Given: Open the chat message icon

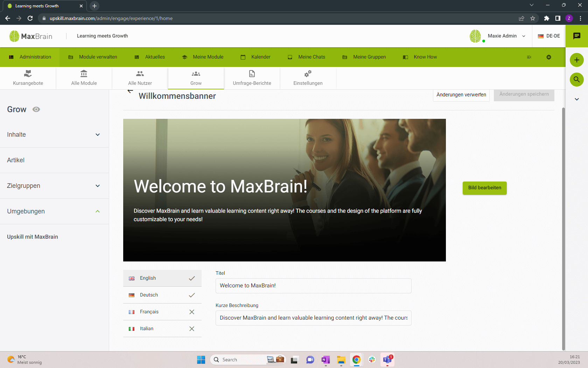Looking at the screenshot, I should click(x=577, y=36).
